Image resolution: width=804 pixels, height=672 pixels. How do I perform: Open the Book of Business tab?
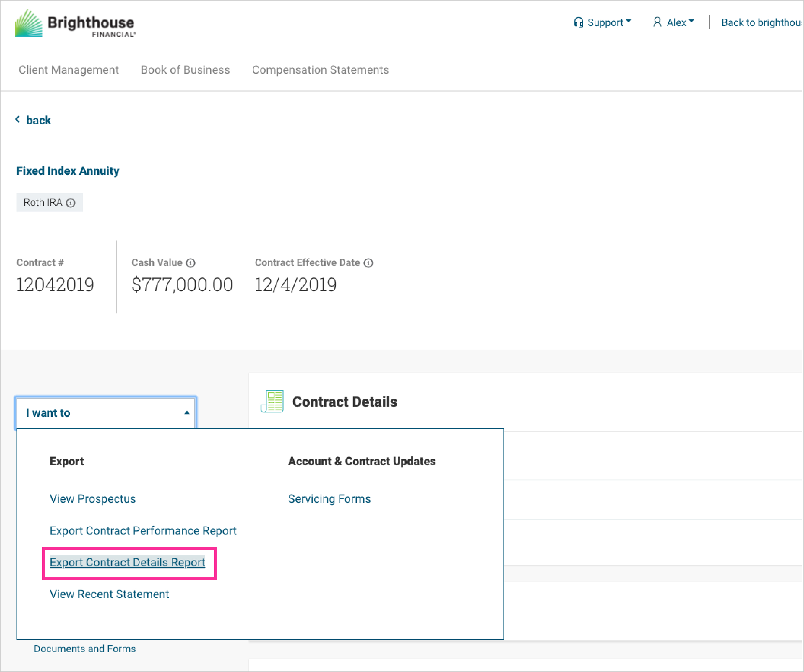point(185,70)
